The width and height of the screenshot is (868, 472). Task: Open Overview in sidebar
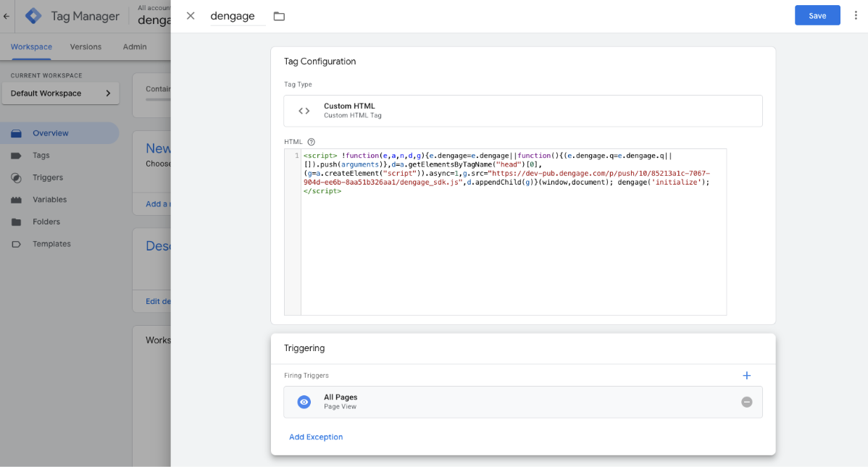[59, 133]
